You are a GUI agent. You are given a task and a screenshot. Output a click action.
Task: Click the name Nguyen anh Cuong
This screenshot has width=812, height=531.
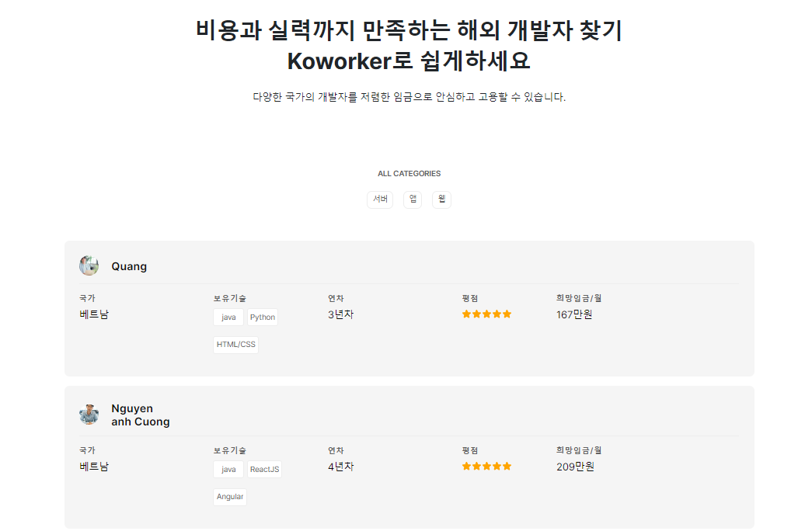(x=141, y=415)
